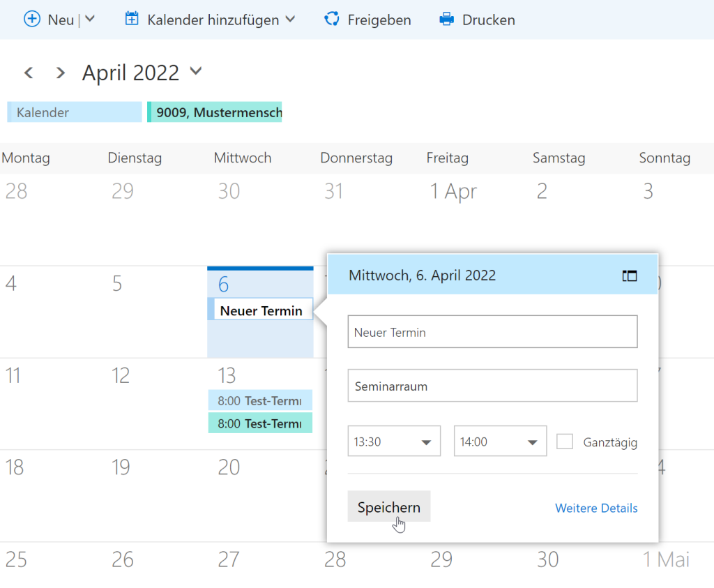Image resolution: width=714 pixels, height=588 pixels.
Task: Click the Drucken printer icon
Action: tap(446, 20)
